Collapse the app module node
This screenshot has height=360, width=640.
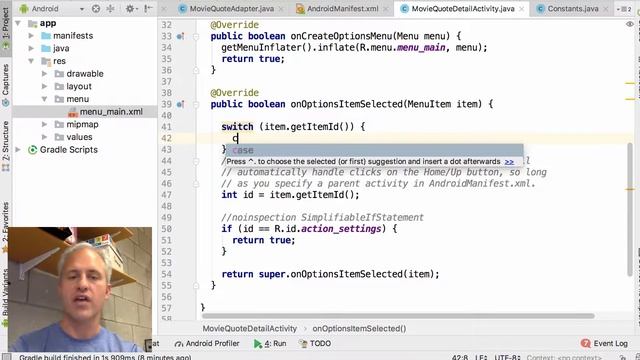click(x=18, y=23)
